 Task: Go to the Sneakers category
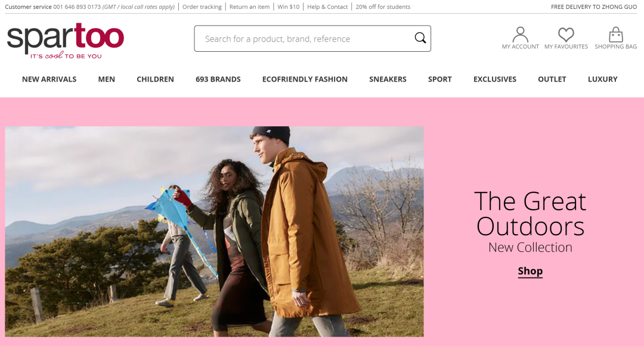[x=388, y=79]
